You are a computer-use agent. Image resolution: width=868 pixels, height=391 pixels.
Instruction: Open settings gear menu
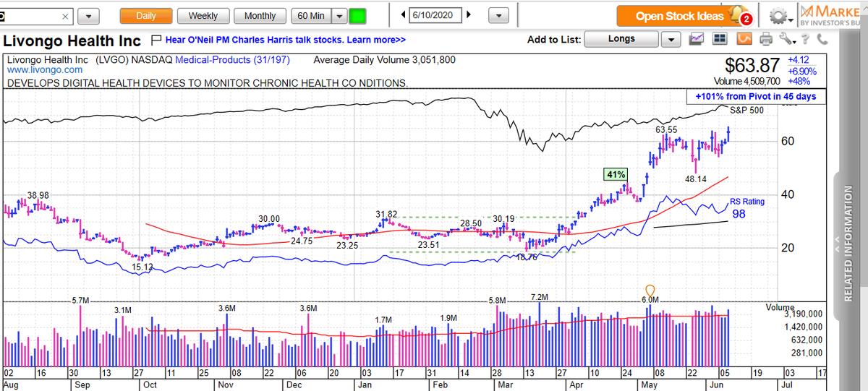778,15
